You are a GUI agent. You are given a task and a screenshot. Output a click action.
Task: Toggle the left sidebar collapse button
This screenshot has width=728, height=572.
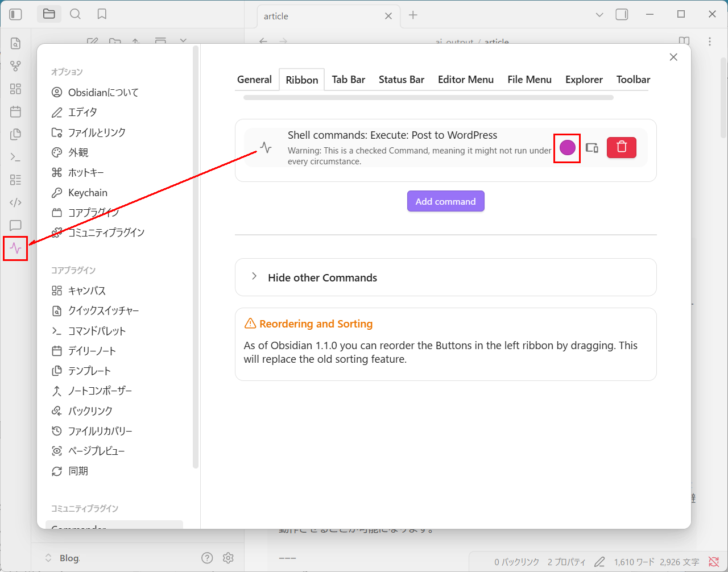[16, 14]
